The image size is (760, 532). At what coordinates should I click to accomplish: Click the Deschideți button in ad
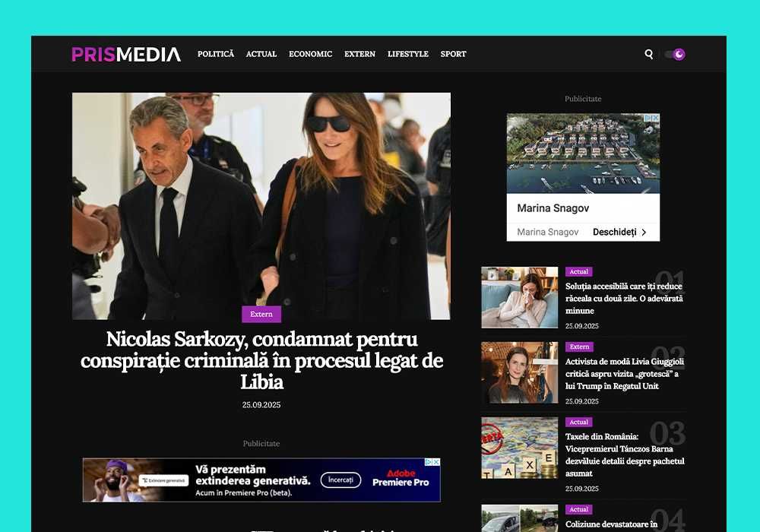tap(619, 232)
